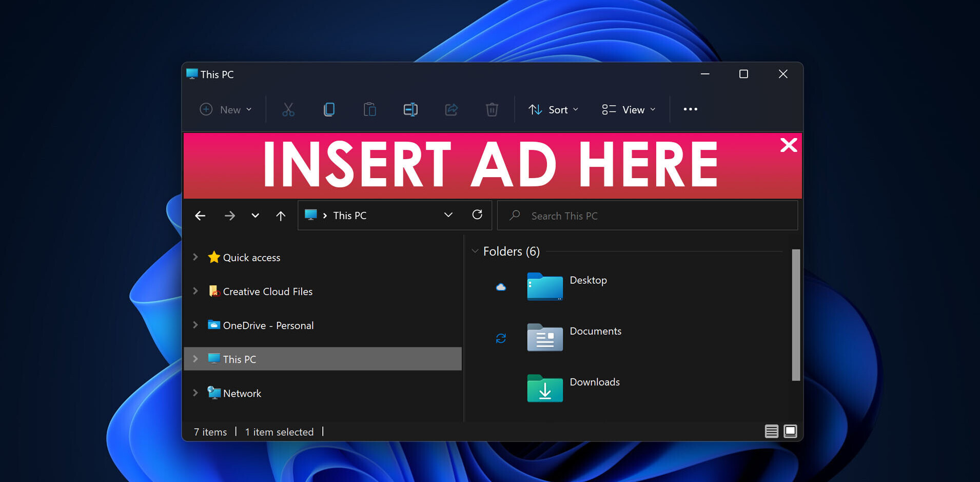This screenshot has height=482, width=980.
Task: Close the INSERT AD HERE banner
Action: (789, 145)
